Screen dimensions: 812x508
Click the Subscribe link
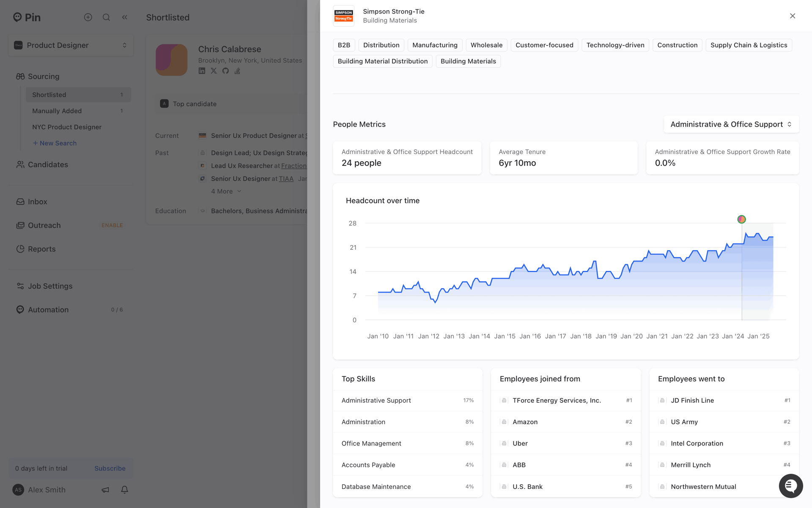point(110,468)
